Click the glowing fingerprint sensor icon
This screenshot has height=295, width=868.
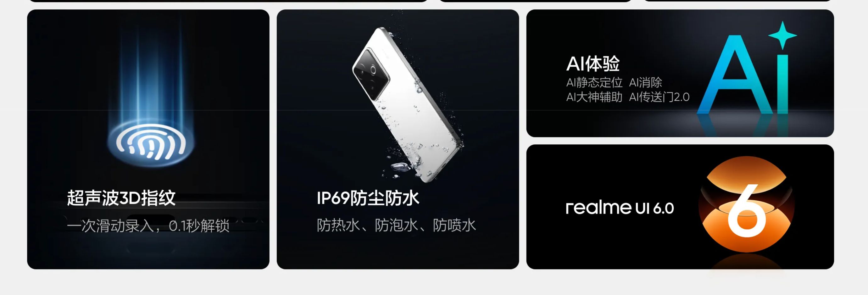click(x=151, y=143)
